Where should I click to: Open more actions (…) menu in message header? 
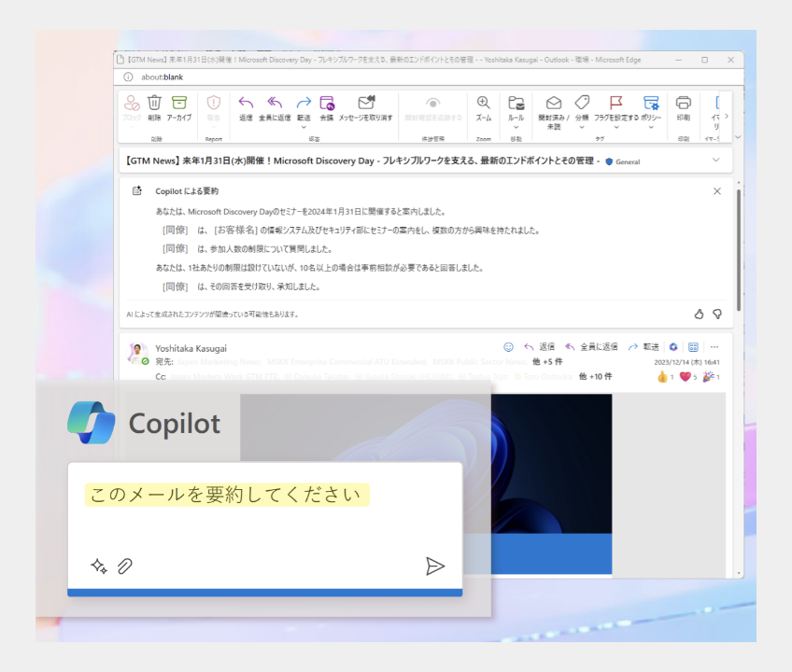(714, 347)
